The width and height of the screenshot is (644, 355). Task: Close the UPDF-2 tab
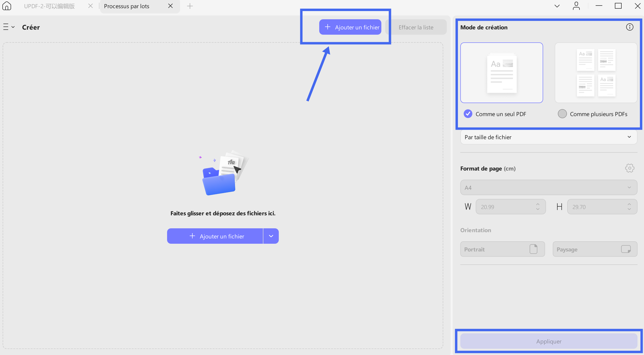pos(91,6)
